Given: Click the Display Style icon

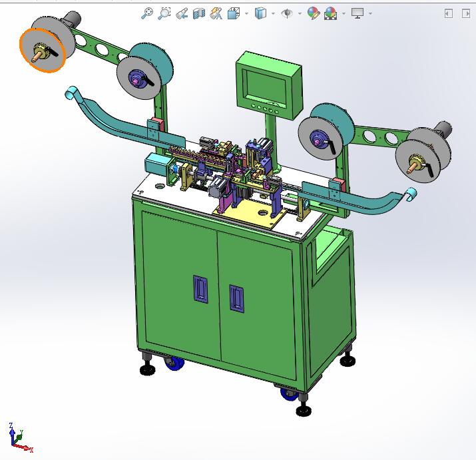Looking at the screenshot, I should pos(260,13).
